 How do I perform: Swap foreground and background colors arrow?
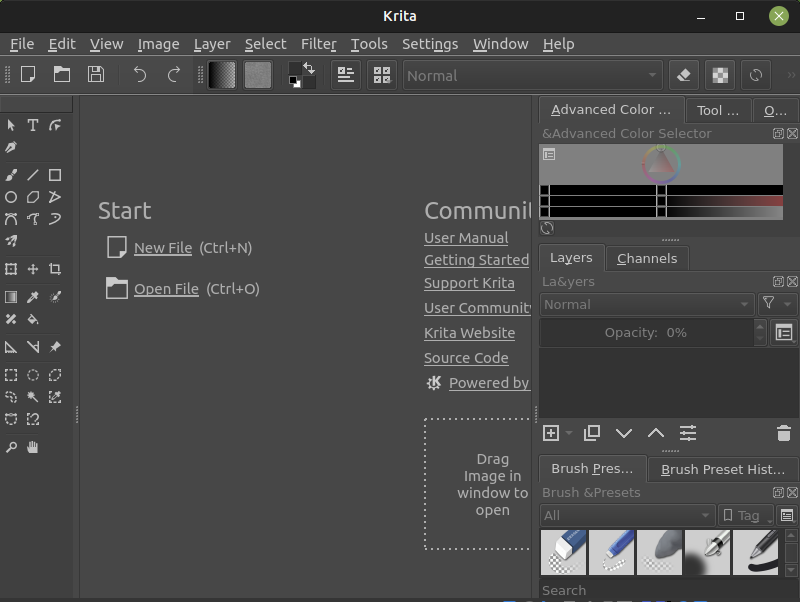coord(309,68)
